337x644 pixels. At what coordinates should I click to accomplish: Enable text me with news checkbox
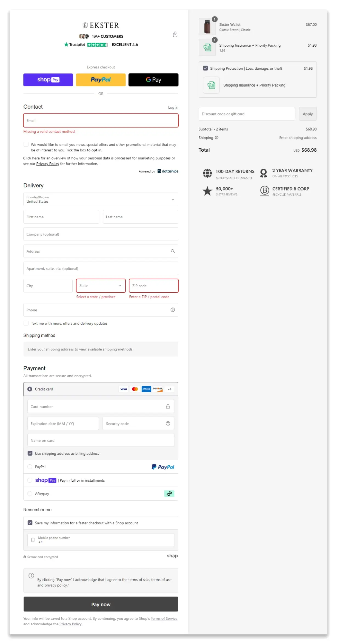pyautogui.click(x=26, y=323)
